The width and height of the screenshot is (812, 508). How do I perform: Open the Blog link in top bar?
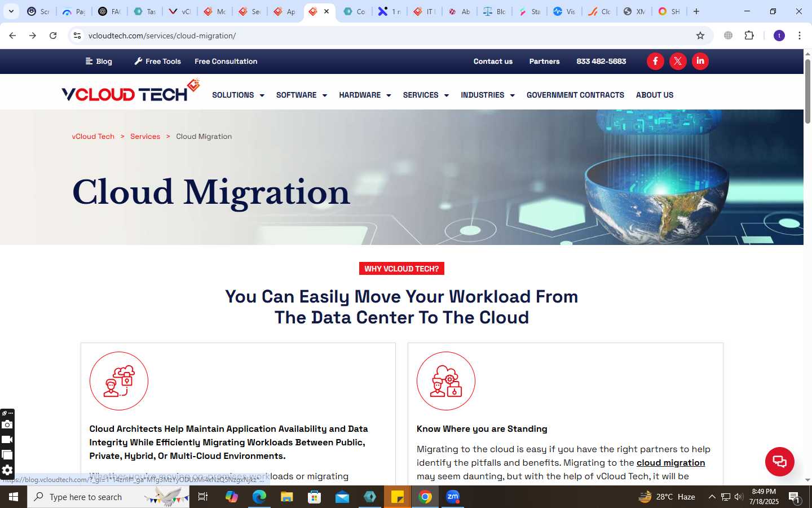(99, 61)
